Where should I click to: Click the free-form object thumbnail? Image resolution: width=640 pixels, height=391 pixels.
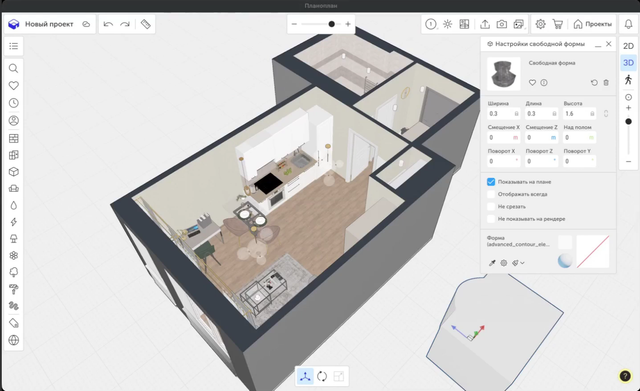(x=504, y=74)
